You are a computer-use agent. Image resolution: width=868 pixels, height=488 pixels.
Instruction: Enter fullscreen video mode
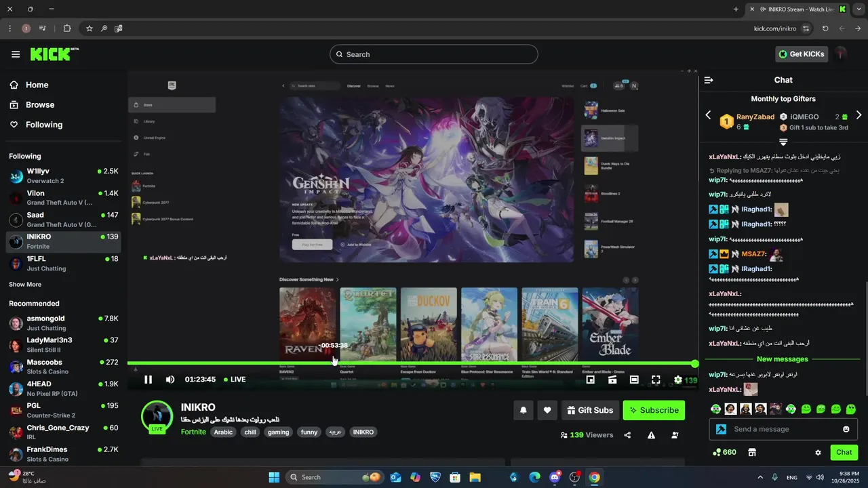pos(656,380)
